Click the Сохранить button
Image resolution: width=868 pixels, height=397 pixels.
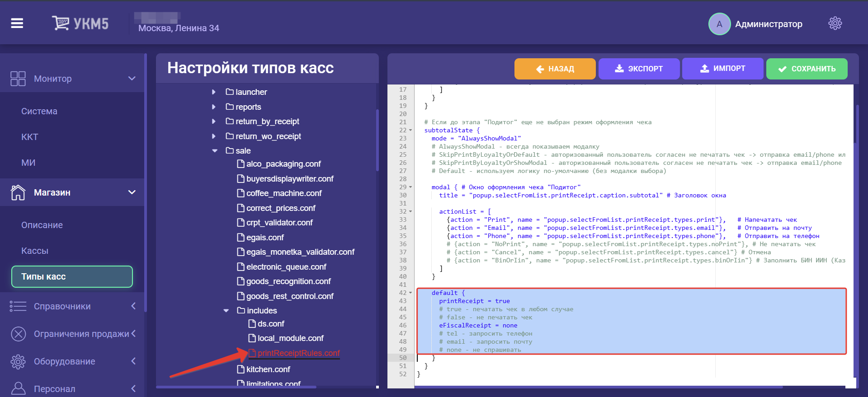pyautogui.click(x=807, y=69)
